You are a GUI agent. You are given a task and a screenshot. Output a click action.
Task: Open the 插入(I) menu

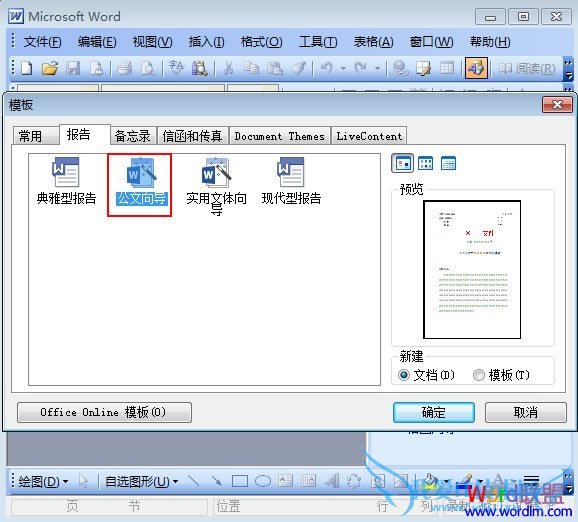pyautogui.click(x=206, y=42)
